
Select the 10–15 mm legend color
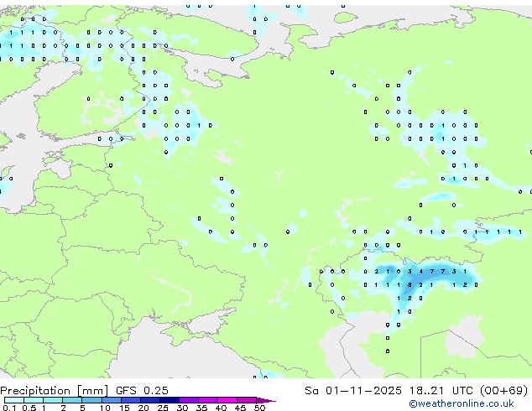[x=112, y=400]
